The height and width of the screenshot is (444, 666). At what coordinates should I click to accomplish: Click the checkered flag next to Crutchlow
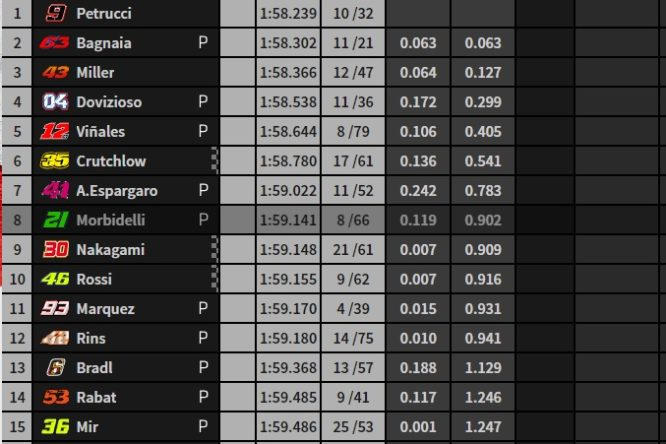coord(215,161)
